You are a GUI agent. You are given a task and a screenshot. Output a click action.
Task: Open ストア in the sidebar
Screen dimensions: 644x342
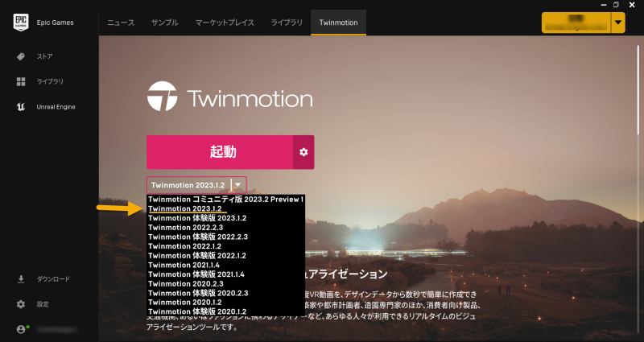pyautogui.click(x=44, y=56)
